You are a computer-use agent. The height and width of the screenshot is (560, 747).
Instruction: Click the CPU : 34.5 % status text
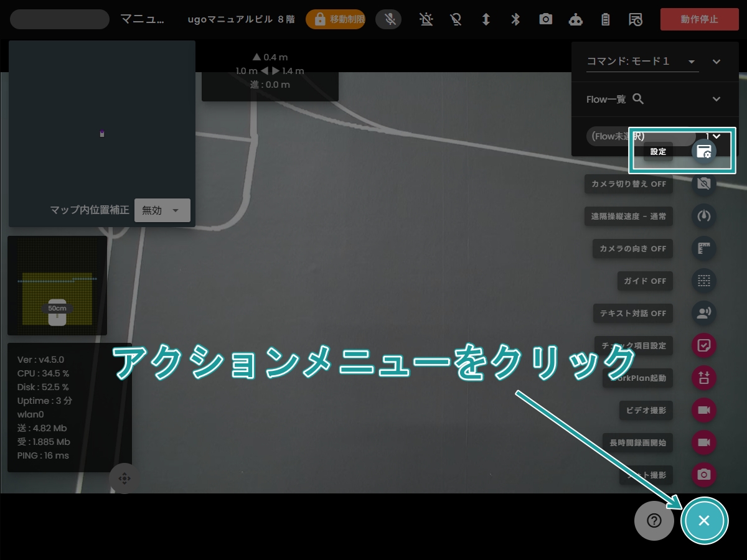(43, 373)
